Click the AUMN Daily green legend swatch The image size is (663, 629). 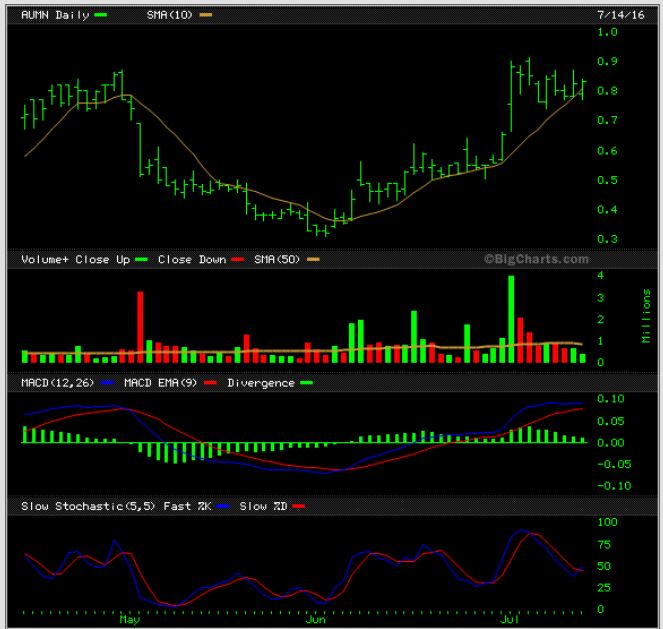pyautogui.click(x=99, y=16)
